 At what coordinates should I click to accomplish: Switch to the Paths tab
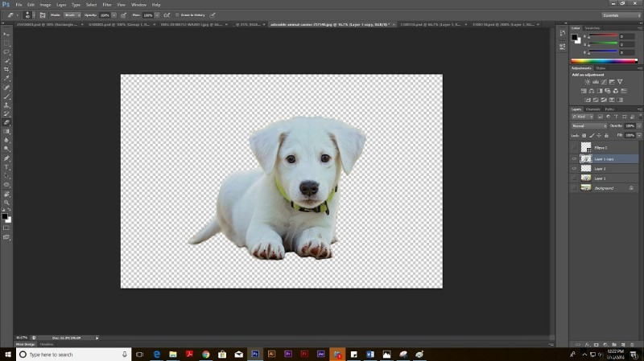click(609, 109)
